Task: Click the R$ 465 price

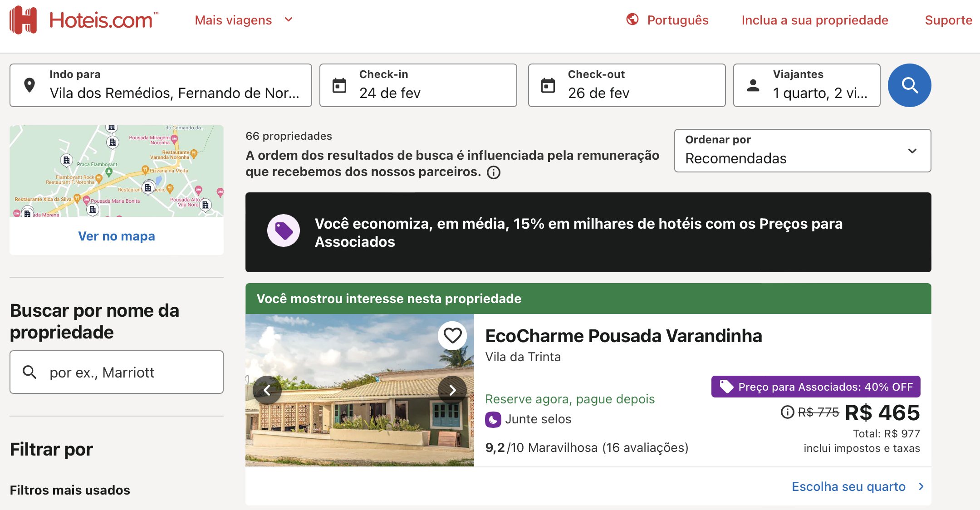Action: pyautogui.click(x=882, y=412)
